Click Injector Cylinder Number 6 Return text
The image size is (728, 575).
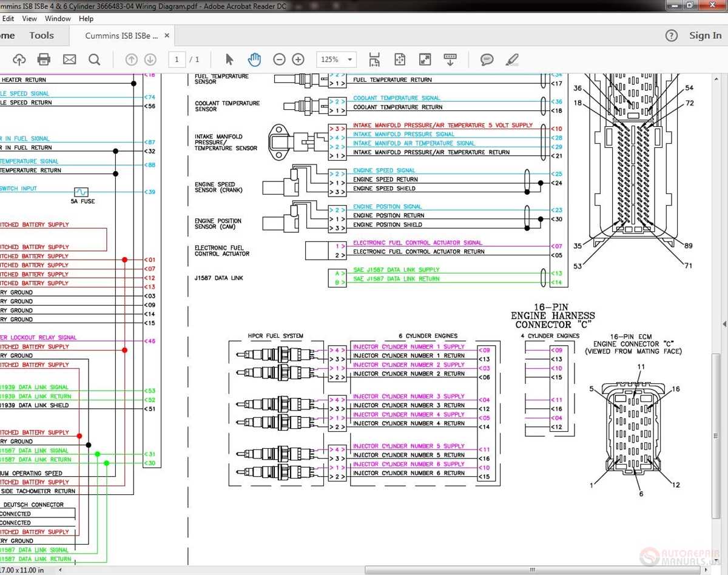(409, 473)
